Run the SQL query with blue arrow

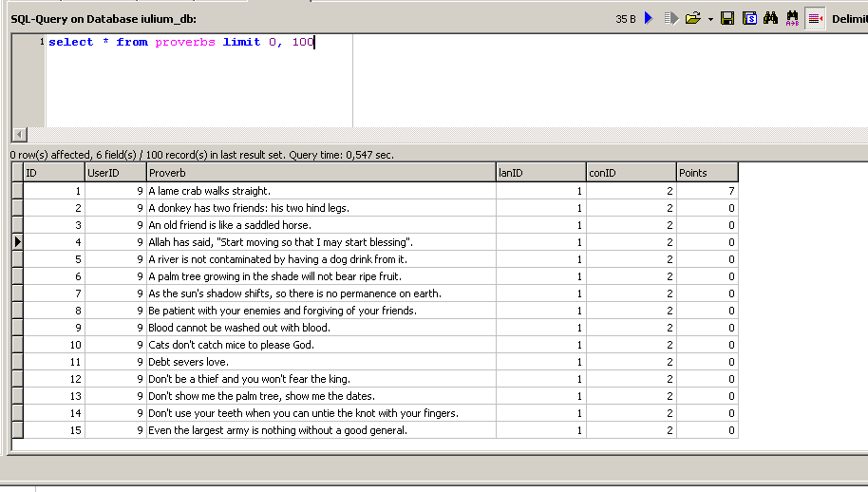(x=649, y=18)
